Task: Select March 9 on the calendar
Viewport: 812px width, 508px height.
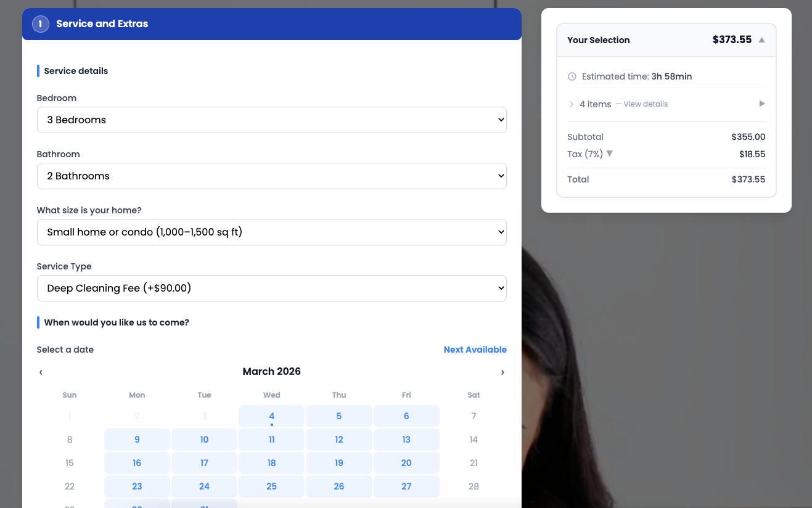Action: click(x=137, y=440)
